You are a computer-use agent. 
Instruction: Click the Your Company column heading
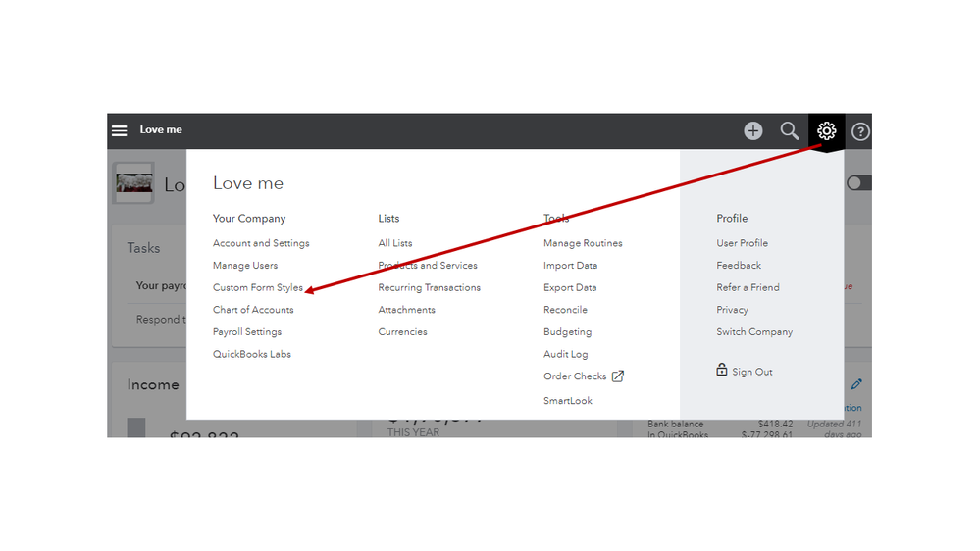249,218
